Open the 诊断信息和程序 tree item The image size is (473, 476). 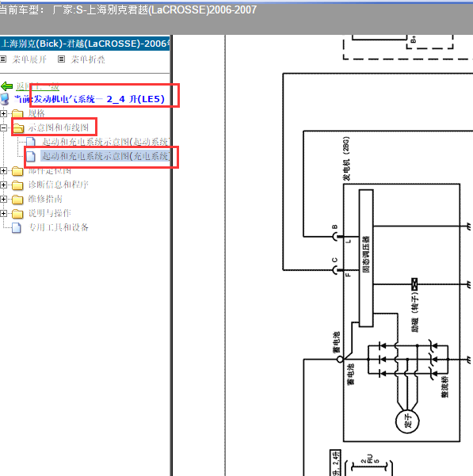pos(59,185)
